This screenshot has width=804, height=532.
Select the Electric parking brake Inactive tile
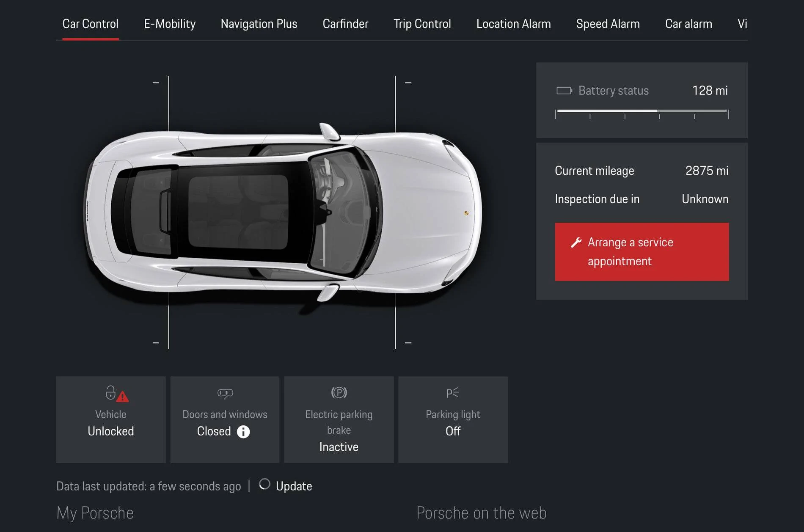[x=339, y=419]
